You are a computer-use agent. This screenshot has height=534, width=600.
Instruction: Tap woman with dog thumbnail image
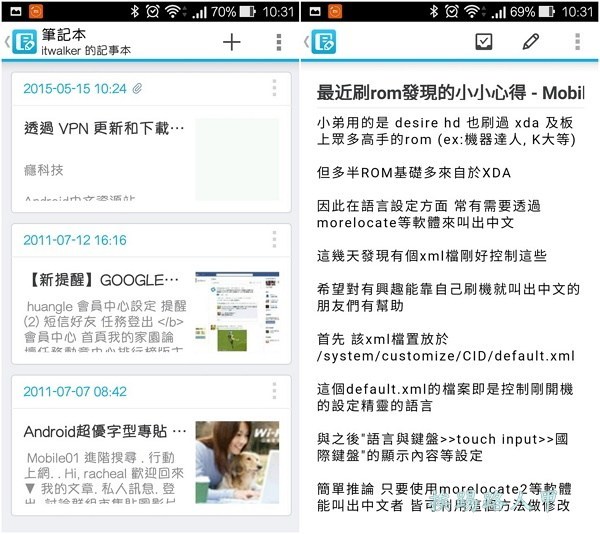pyautogui.click(x=237, y=462)
